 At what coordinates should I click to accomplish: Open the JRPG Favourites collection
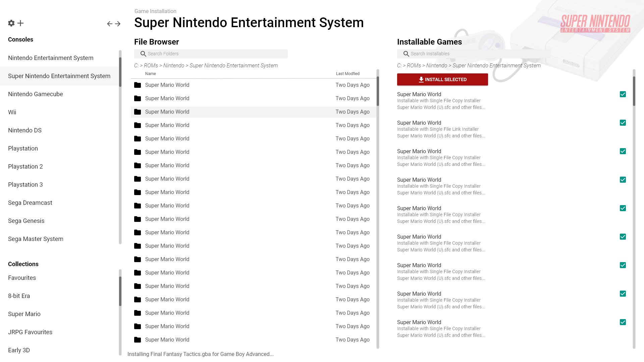point(30,332)
